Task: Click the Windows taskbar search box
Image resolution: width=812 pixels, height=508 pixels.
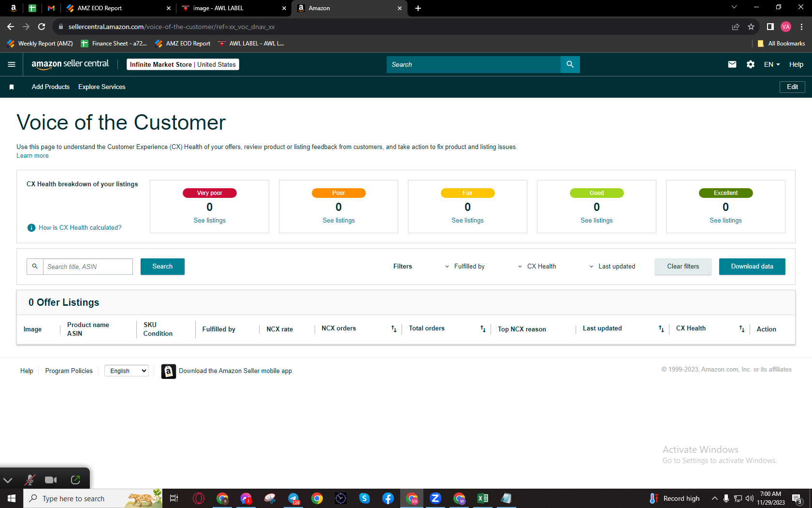Action: pyautogui.click(x=93, y=498)
